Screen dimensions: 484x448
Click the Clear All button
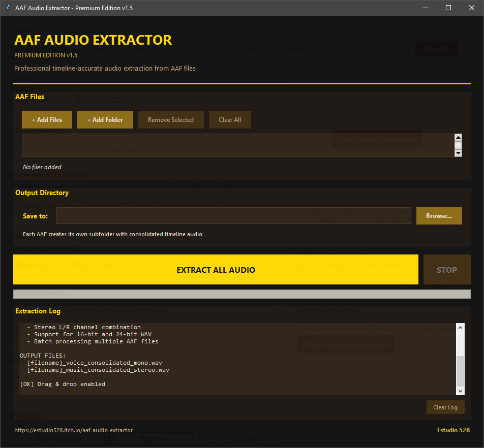[230, 120]
